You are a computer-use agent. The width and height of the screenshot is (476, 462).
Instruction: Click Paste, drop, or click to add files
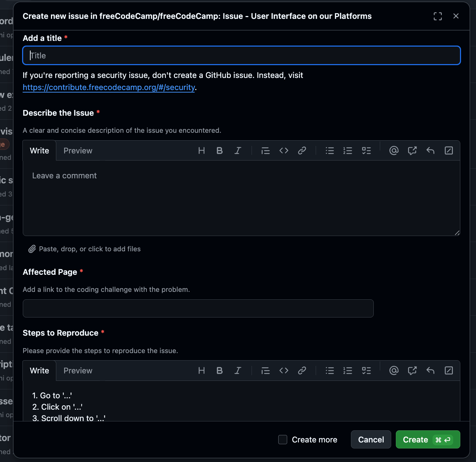[x=84, y=249]
